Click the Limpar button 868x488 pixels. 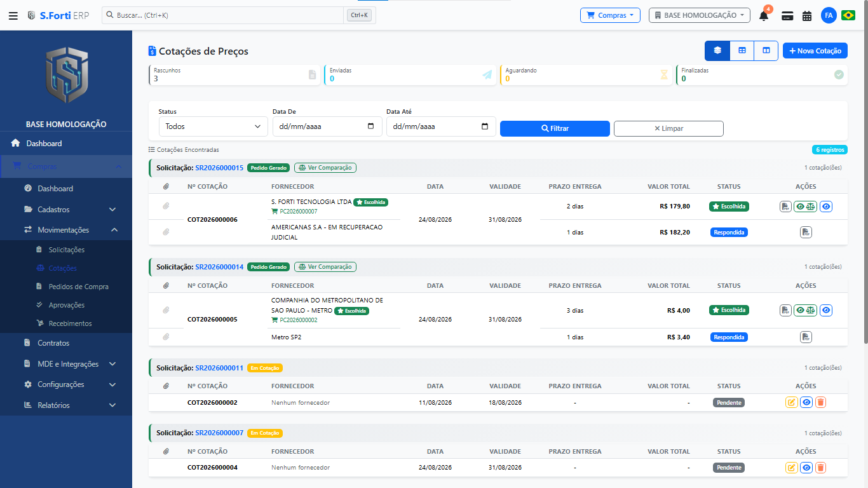click(668, 128)
